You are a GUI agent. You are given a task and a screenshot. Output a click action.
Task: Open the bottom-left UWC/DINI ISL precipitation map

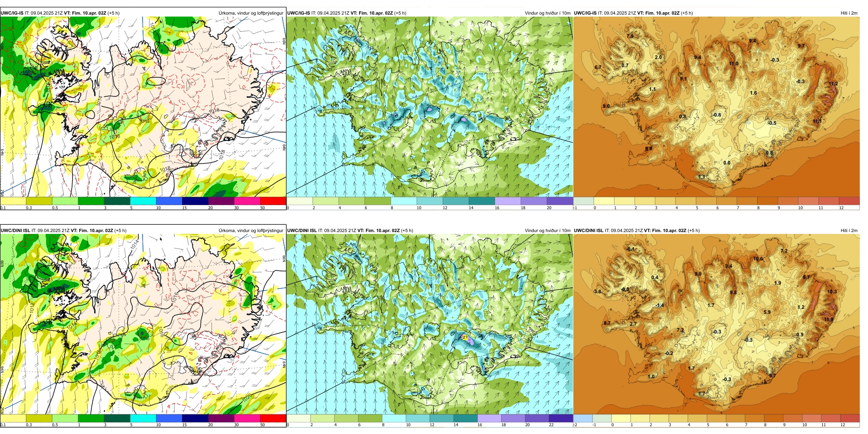pos(143,324)
